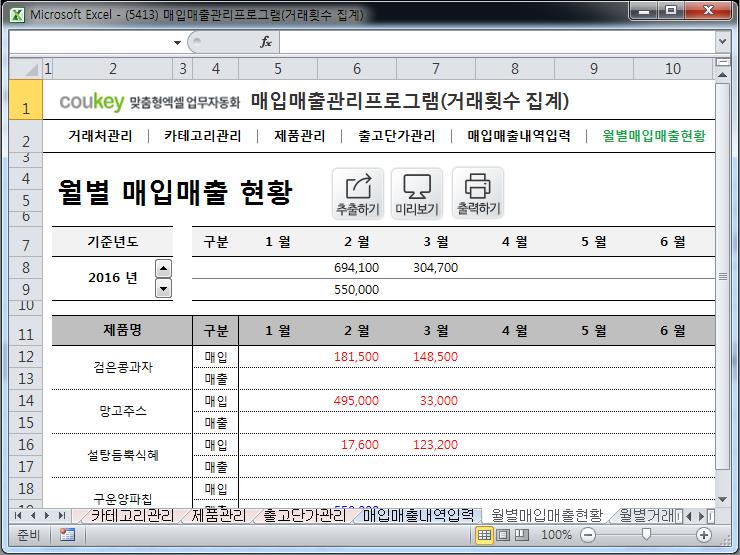The height and width of the screenshot is (555, 740).
Task: Expand the formula bar with chevron
Action: point(722,42)
